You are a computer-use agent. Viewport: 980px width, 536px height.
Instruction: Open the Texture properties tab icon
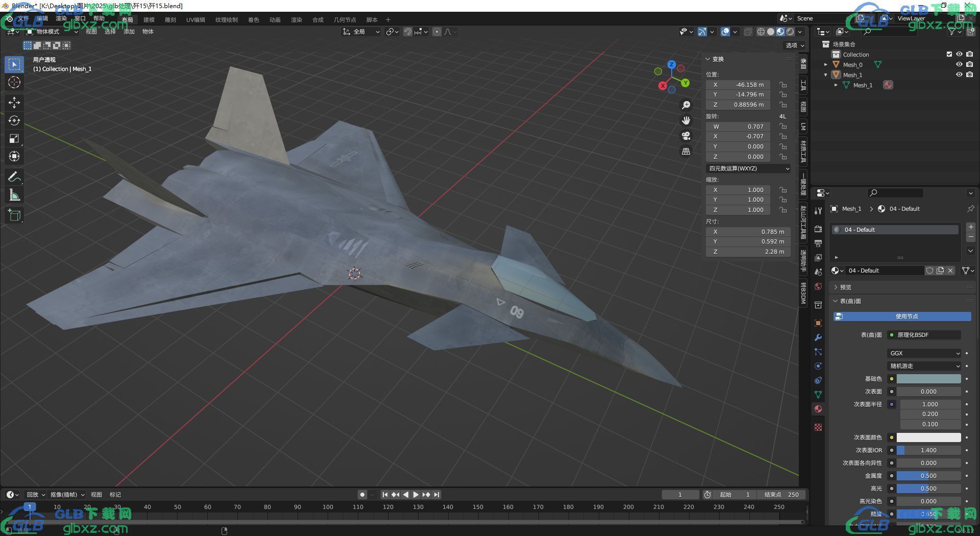tap(818, 427)
